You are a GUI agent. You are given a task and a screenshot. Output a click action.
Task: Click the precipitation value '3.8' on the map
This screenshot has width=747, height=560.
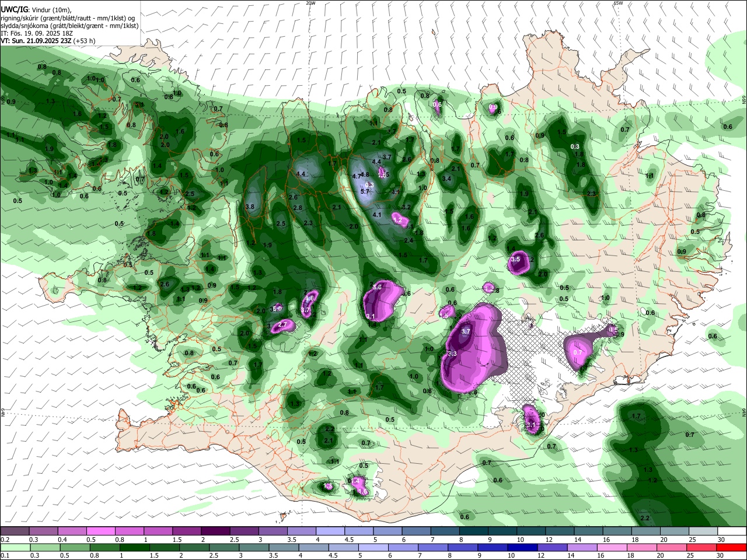[x=250, y=206]
